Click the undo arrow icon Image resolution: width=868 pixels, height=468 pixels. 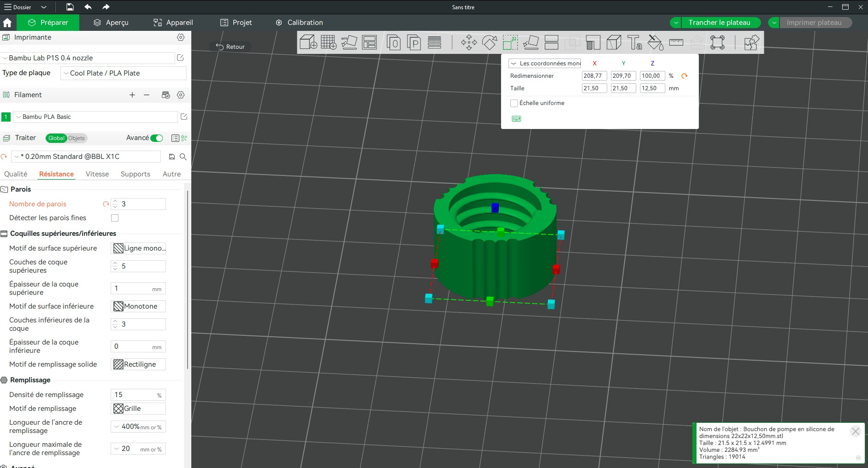pos(88,7)
